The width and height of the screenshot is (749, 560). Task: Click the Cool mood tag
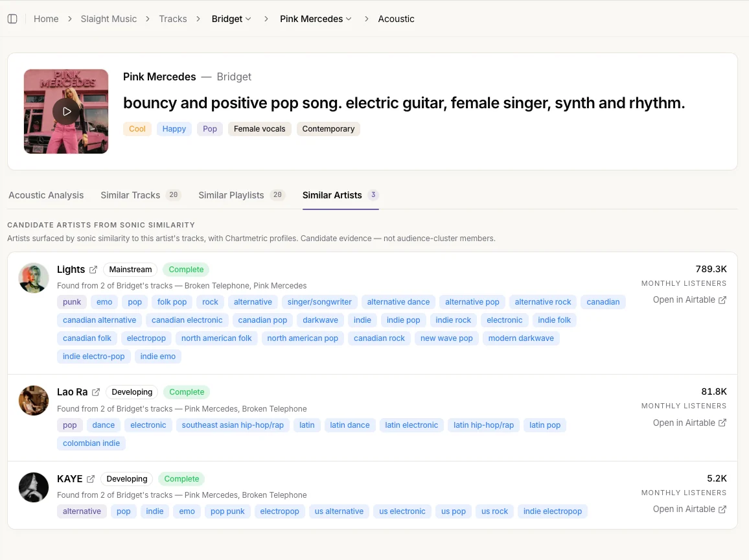(137, 129)
